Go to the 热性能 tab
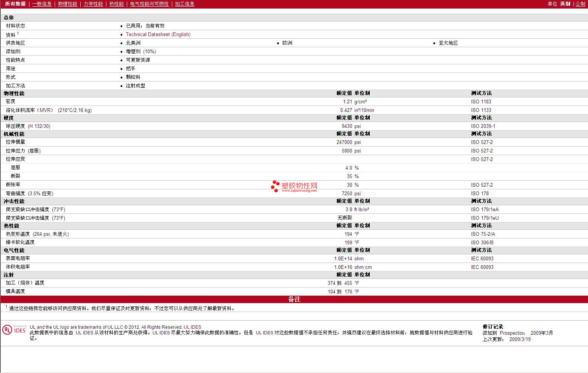 [x=116, y=4]
